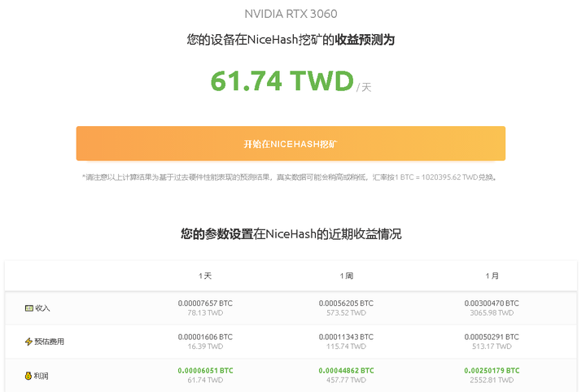
Task: Click the heading 您的设备在NiceHash挖矿的收益预测为
Action: (291, 40)
